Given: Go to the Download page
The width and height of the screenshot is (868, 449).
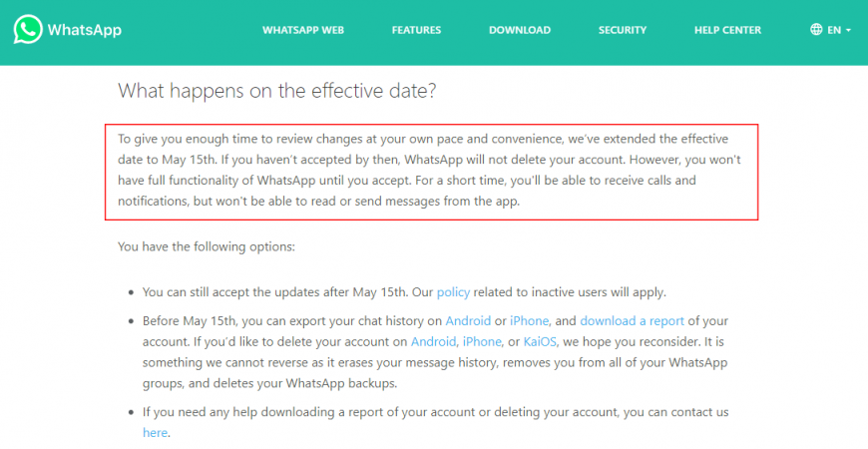Looking at the screenshot, I should 519,30.
